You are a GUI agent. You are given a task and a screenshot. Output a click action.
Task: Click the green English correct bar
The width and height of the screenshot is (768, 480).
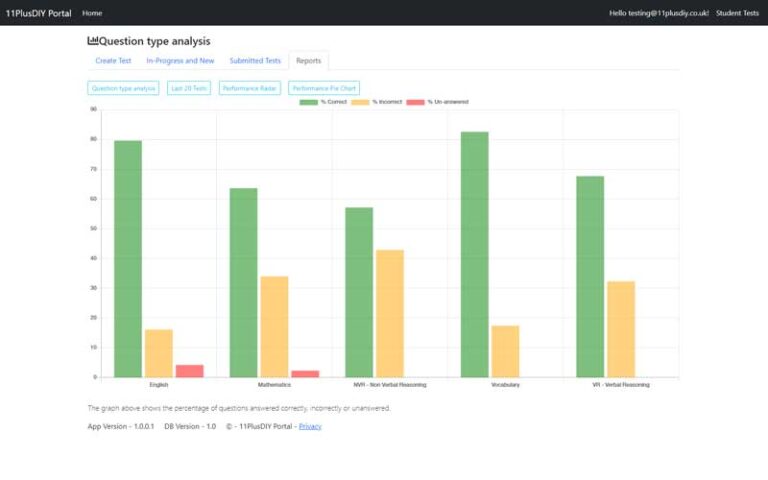(x=128, y=260)
